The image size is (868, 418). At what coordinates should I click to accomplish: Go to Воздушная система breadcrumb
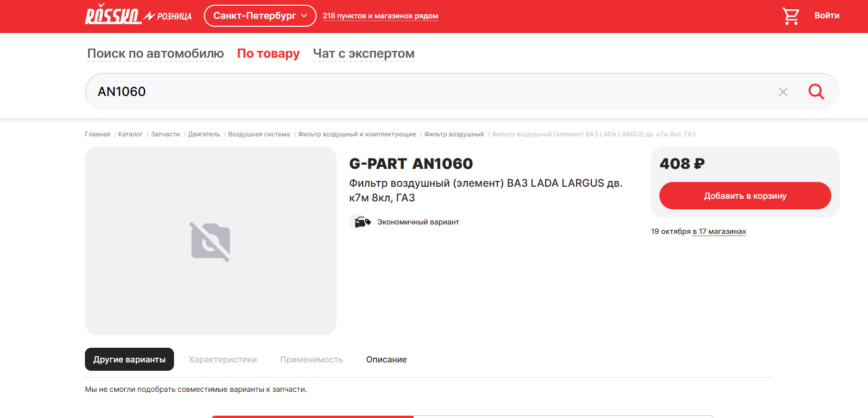pyautogui.click(x=259, y=134)
